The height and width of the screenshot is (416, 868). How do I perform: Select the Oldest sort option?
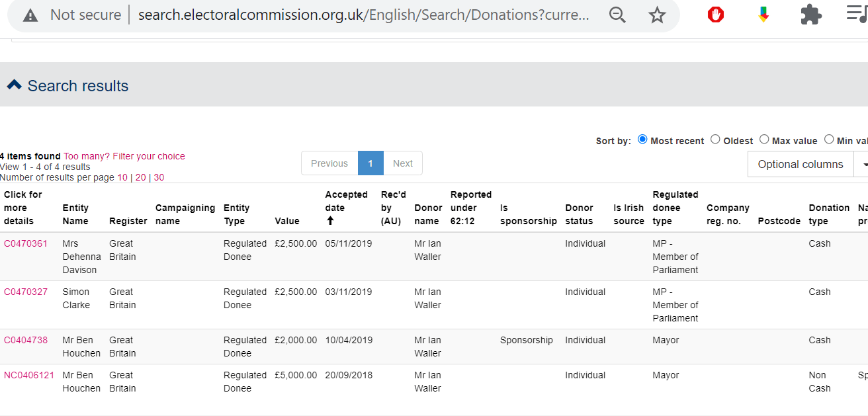[715, 140]
